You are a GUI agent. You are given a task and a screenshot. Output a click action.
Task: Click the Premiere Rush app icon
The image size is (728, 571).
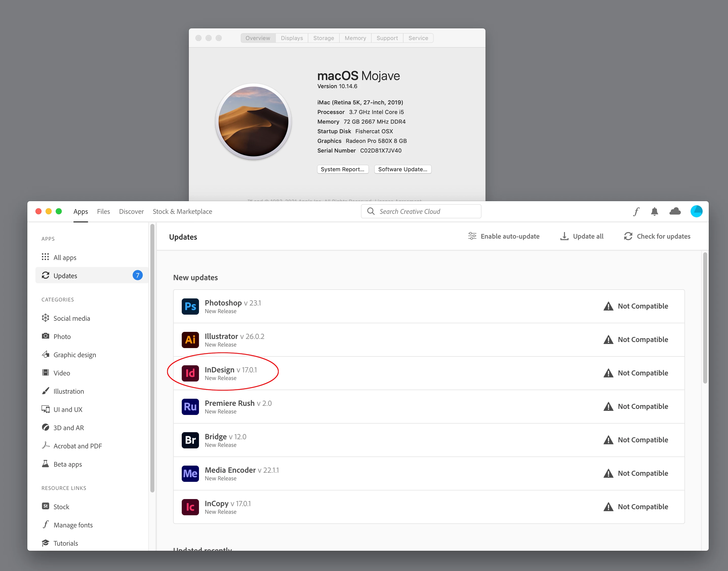tap(190, 407)
